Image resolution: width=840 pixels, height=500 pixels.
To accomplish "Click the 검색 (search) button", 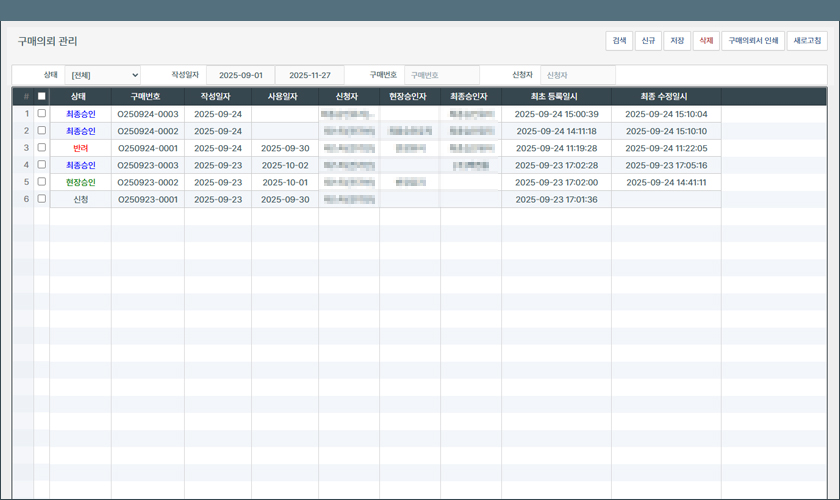I will (x=618, y=41).
